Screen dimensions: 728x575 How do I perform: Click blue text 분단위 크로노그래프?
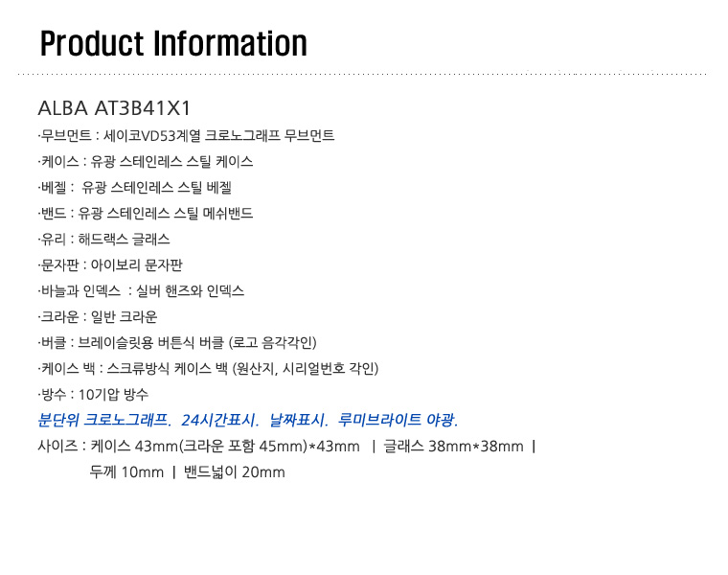tap(104, 421)
